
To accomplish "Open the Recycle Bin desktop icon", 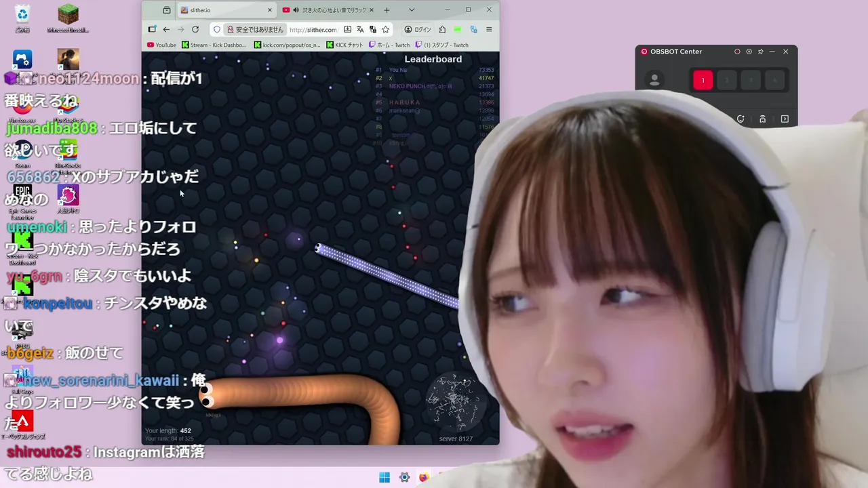I will point(22,18).
